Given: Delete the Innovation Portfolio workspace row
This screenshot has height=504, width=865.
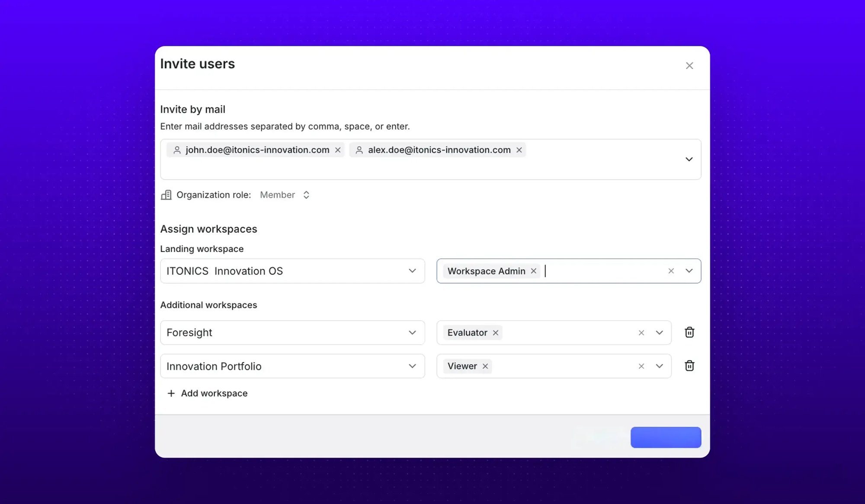Looking at the screenshot, I should pyautogui.click(x=689, y=366).
